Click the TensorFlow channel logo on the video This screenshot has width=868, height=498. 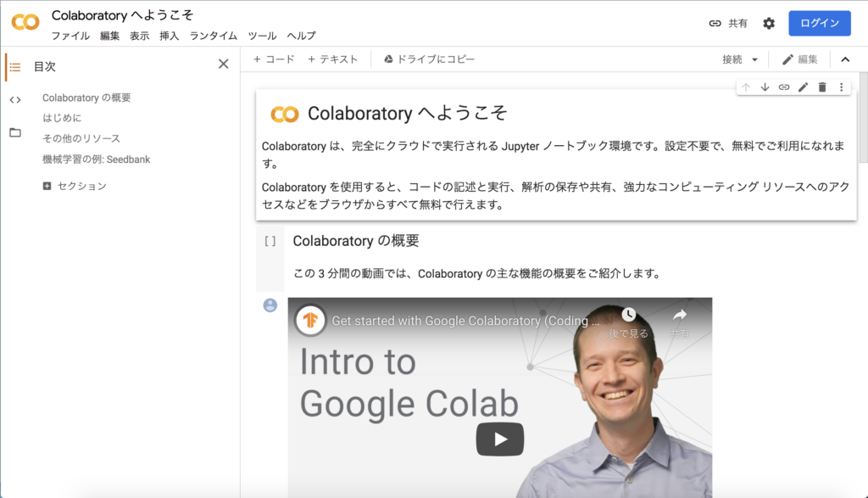point(310,320)
